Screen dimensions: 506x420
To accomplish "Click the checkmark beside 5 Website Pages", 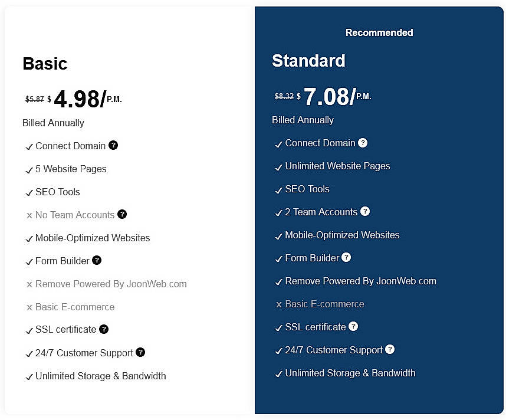I will (x=29, y=170).
